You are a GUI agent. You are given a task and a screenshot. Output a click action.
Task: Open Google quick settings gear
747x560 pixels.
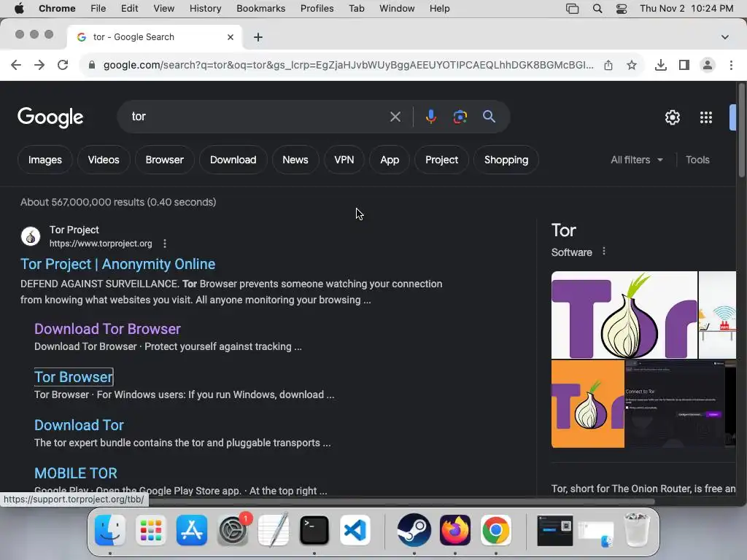pyautogui.click(x=672, y=117)
